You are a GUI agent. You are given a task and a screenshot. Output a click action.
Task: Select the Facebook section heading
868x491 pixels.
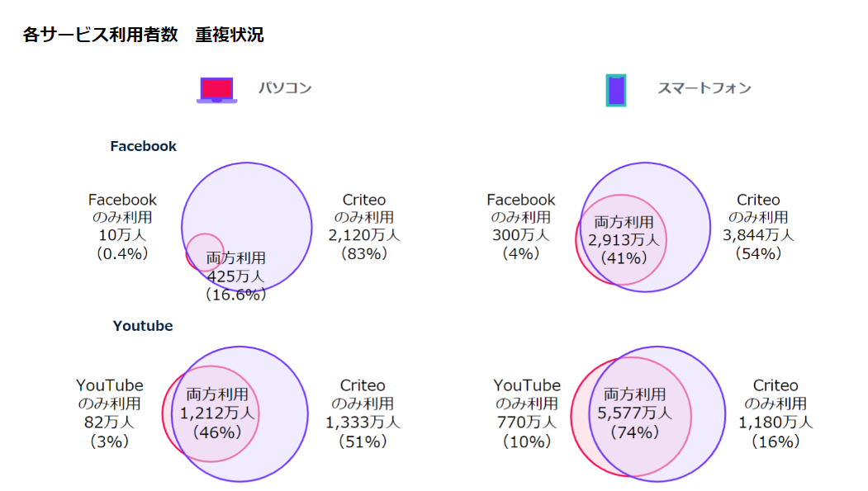coord(143,146)
